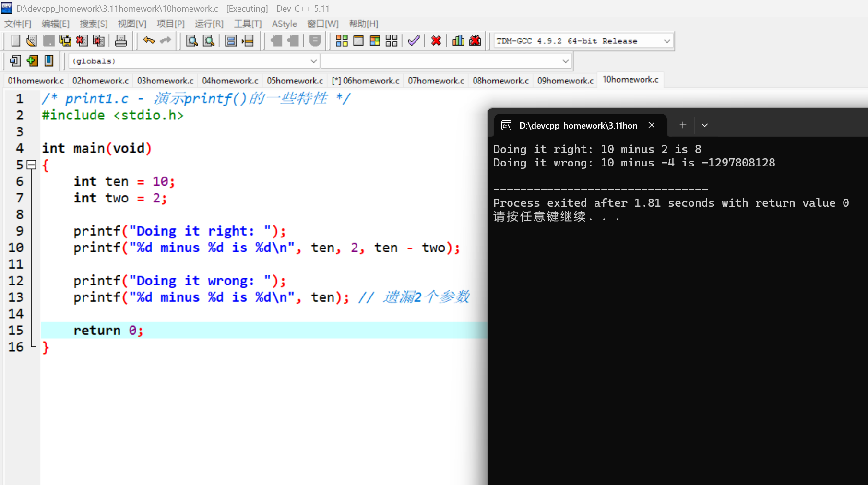
Task: Click the greyed shield-shaped toolbar icon
Action: [x=315, y=41]
